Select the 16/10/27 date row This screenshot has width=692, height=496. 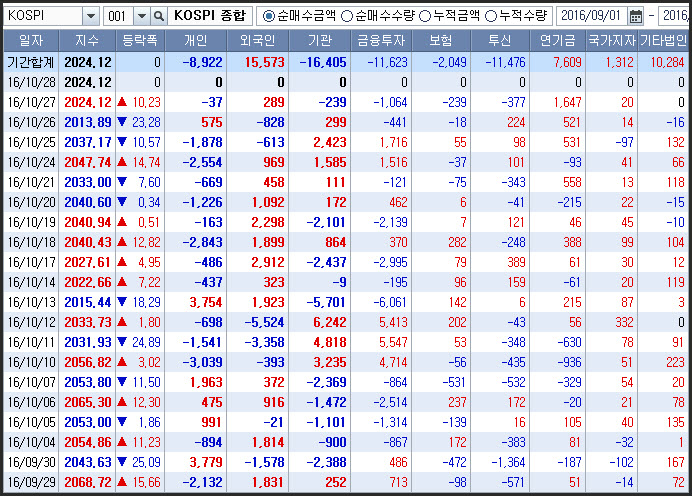click(346, 102)
